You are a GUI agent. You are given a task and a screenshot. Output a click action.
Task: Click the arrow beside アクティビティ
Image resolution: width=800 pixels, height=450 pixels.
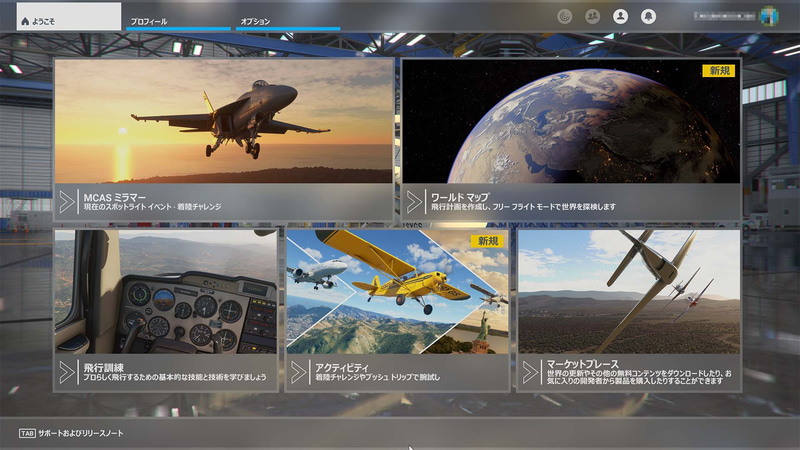298,372
